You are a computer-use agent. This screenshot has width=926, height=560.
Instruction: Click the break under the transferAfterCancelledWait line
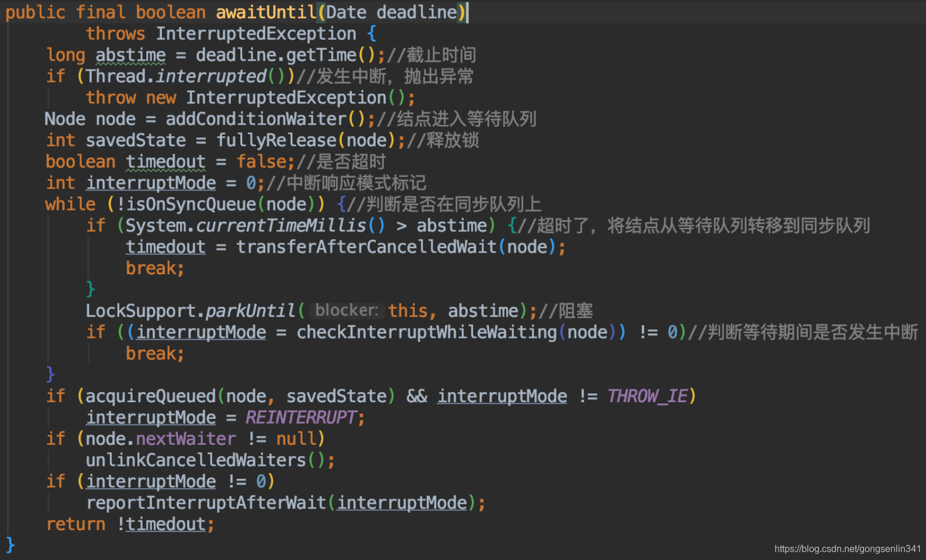[x=155, y=268]
